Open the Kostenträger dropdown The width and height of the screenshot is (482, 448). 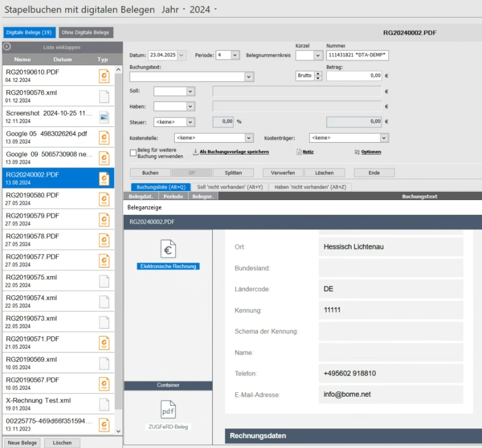(384, 138)
